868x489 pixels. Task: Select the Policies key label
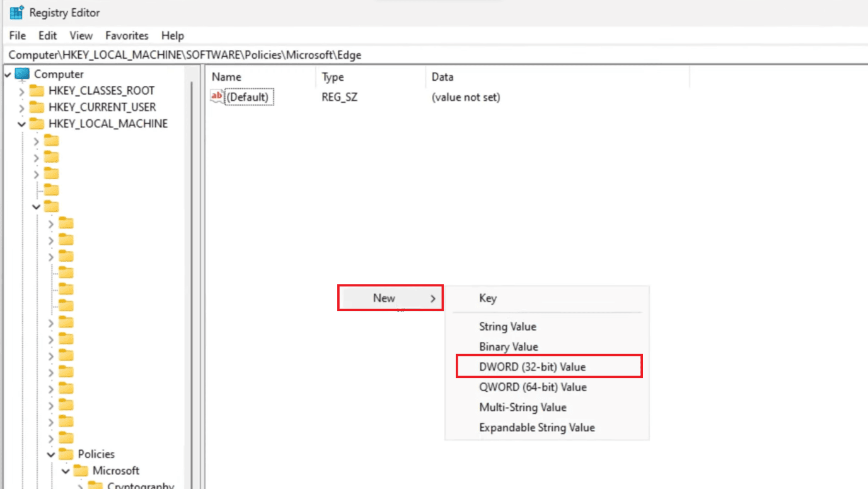[x=96, y=454]
